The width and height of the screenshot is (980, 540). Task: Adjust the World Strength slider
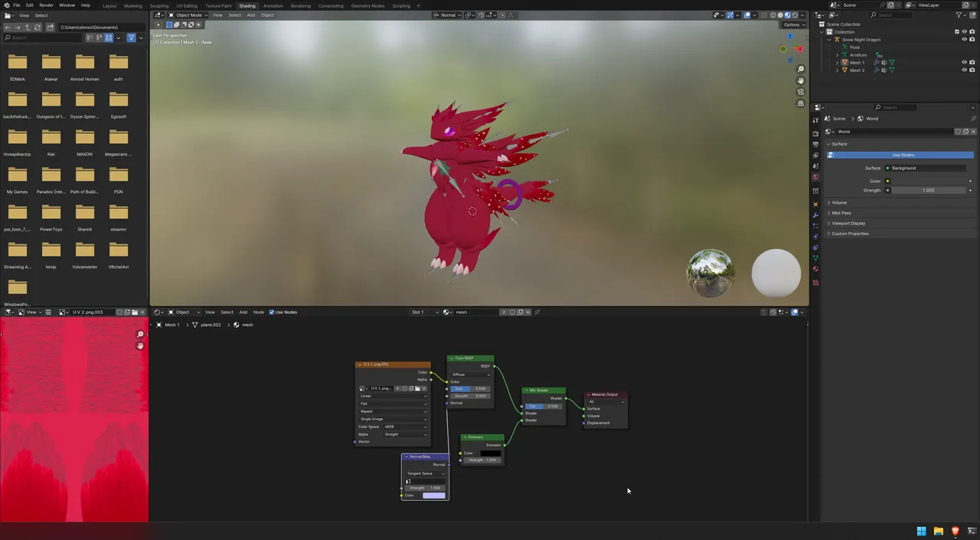(x=927, y=190)
